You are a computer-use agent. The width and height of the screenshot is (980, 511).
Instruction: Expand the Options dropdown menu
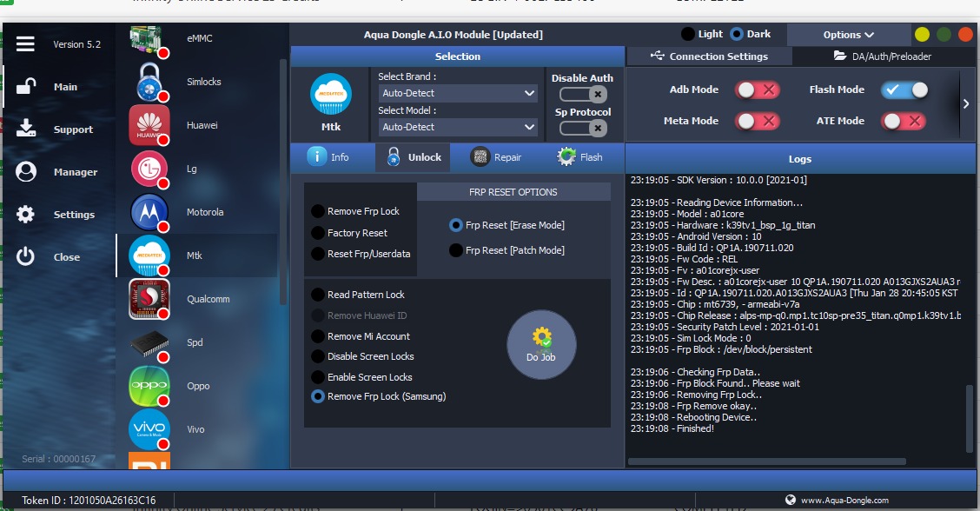click(x=848, y=35)
